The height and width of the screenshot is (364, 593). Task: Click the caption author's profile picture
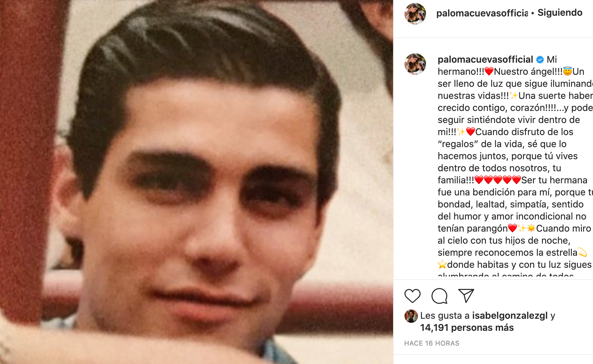pos(415,64)
